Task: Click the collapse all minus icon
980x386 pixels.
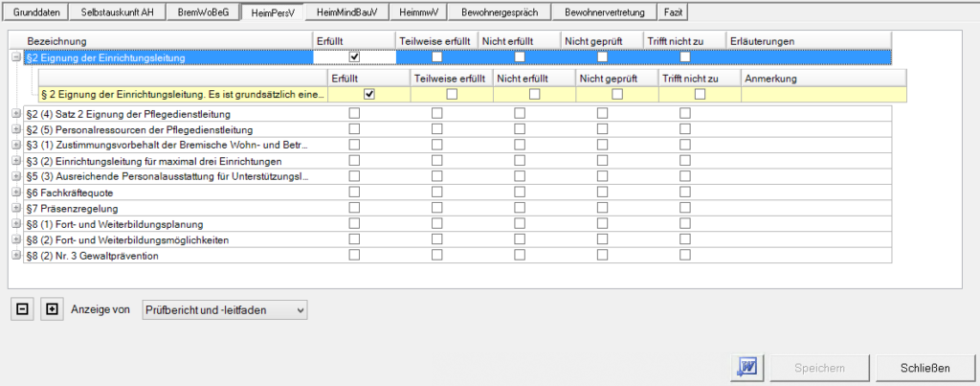Action: (x=21, y=309)
